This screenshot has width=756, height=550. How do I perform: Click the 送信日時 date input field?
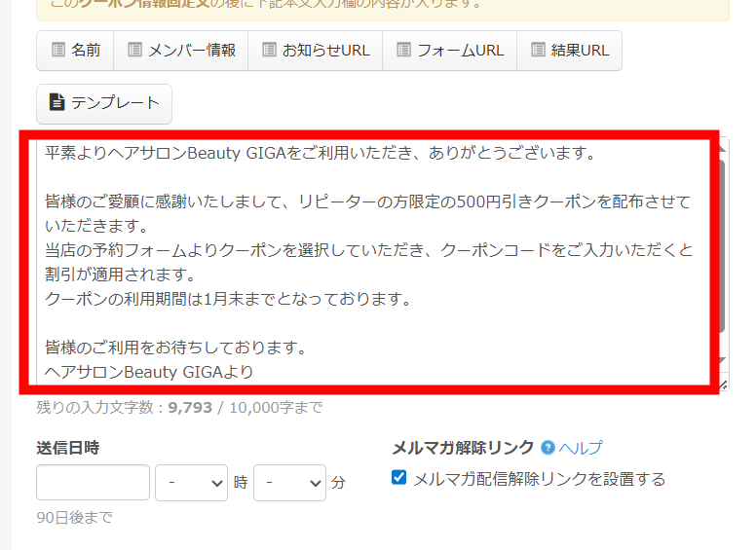pos(94,482)
